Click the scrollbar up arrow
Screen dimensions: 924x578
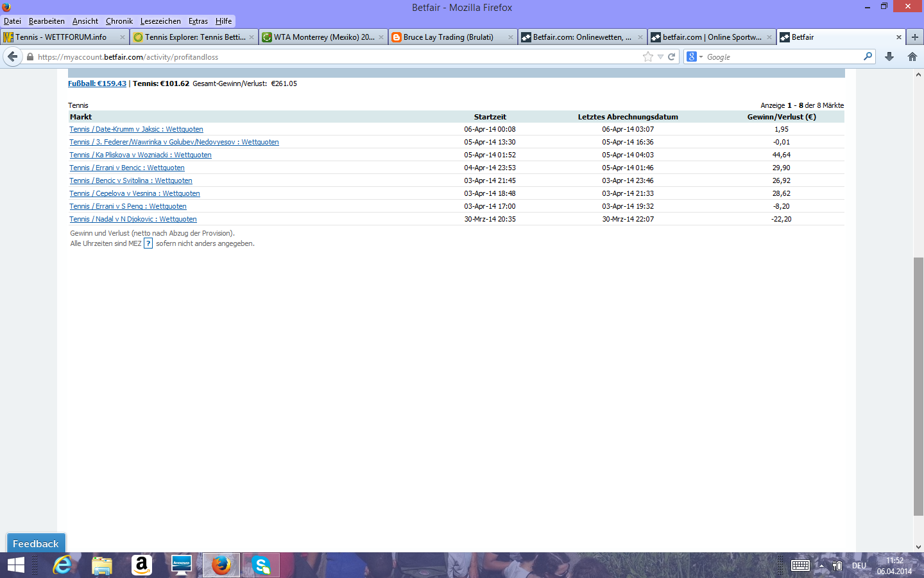(x=918, y=74)
